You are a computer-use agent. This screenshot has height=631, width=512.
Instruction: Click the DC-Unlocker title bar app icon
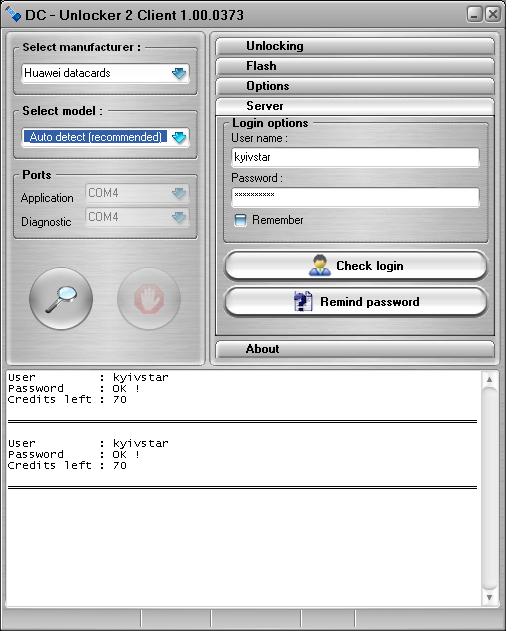click(13, 15)
